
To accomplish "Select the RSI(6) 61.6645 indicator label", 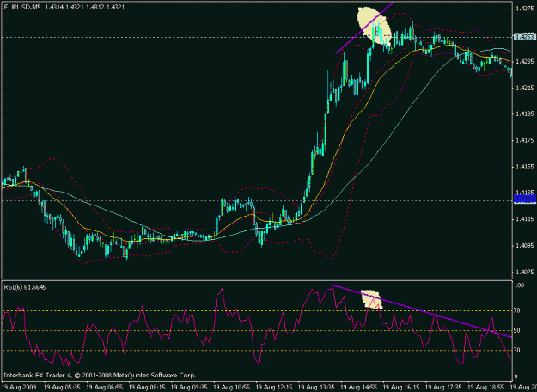I will [25, 287].
